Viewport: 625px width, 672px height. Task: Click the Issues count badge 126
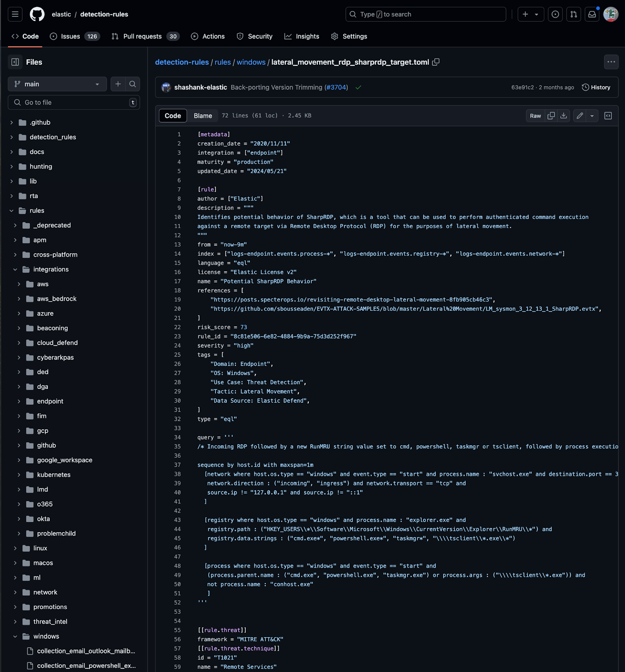tap(92, 37)
